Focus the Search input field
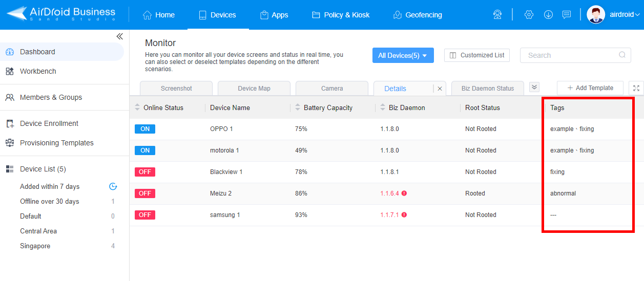 coord(575,55)
